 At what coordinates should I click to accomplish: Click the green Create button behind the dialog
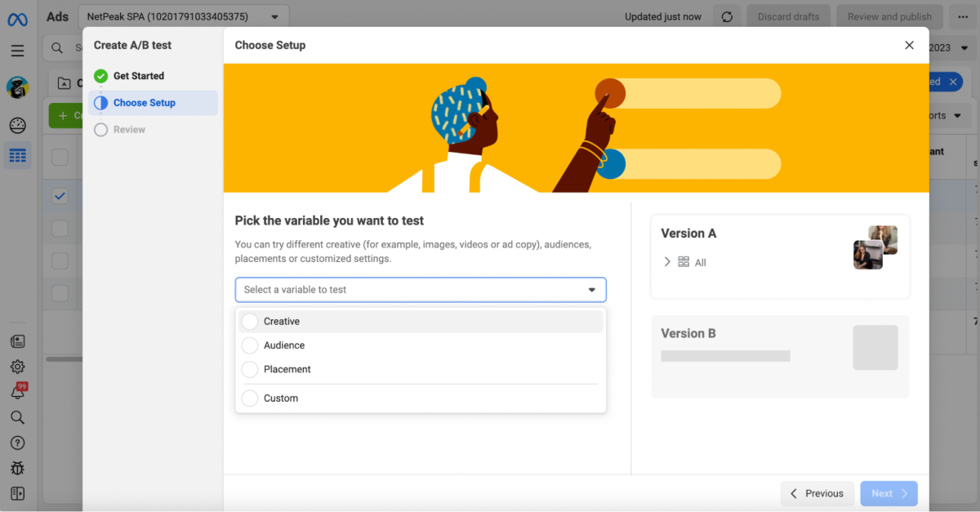pos(66,116)
